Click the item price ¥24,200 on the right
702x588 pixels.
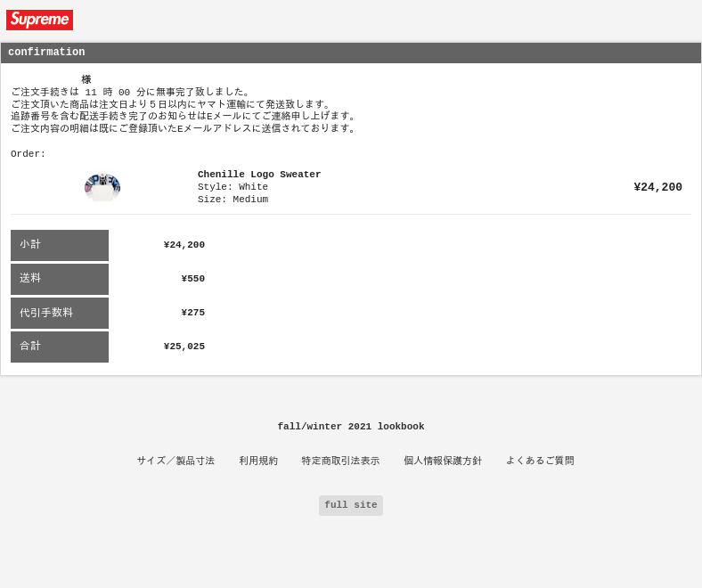tap(657, 187)
